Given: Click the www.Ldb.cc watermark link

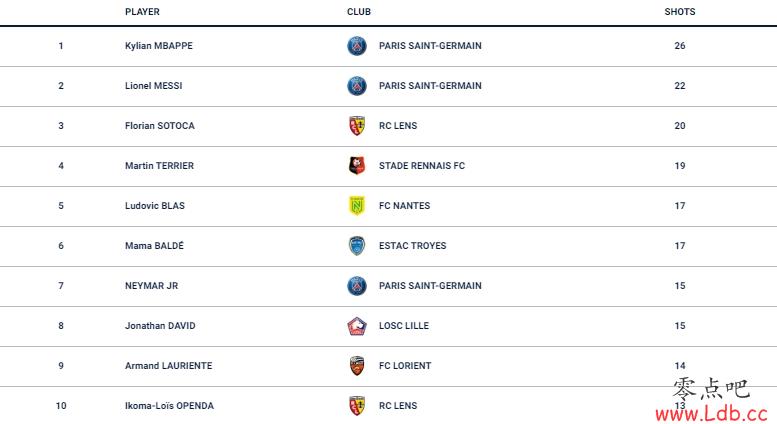Looking at the screenshot, I should tap(712, 413).
